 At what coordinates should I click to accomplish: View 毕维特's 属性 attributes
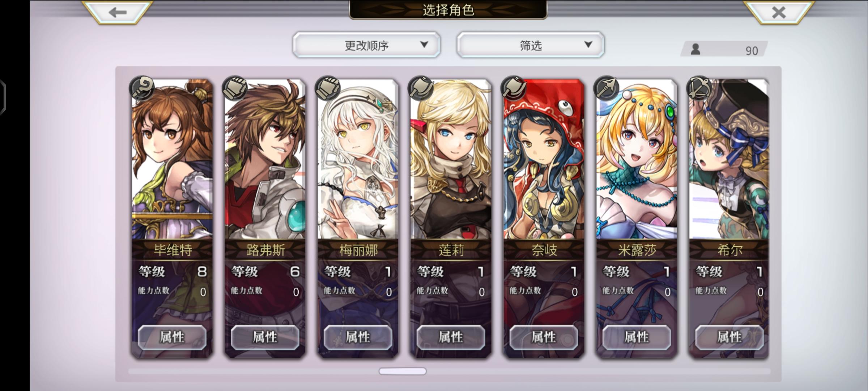[172, 337]
